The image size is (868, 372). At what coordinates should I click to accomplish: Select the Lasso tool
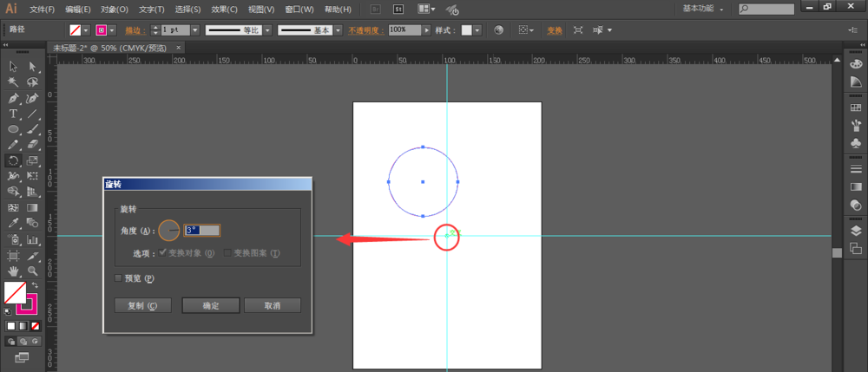point(32,82)
